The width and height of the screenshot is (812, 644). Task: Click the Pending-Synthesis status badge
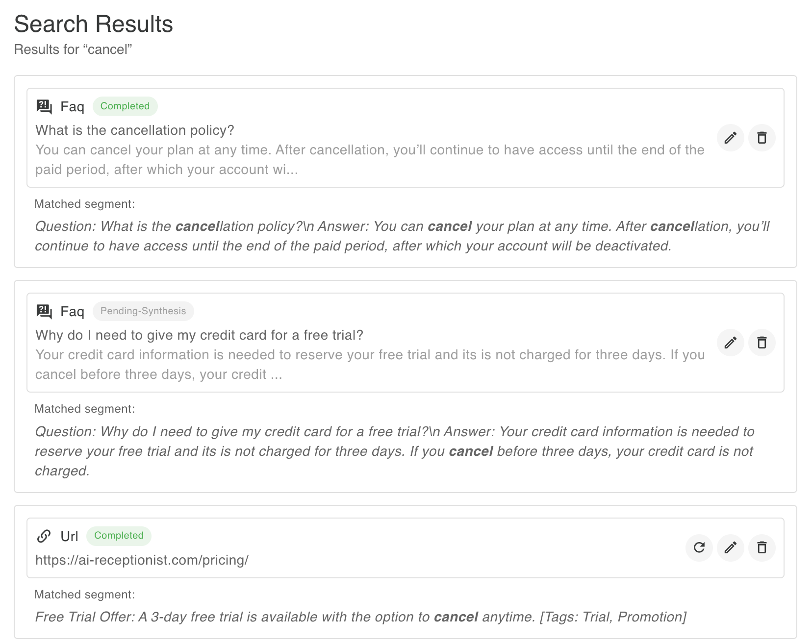click(143, 311)
